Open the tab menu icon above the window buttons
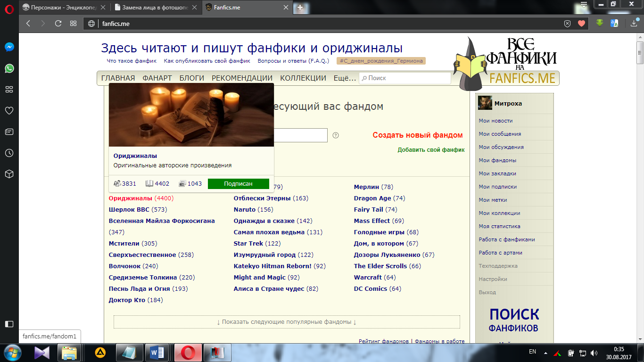The image size is (644, 362). 584,5
